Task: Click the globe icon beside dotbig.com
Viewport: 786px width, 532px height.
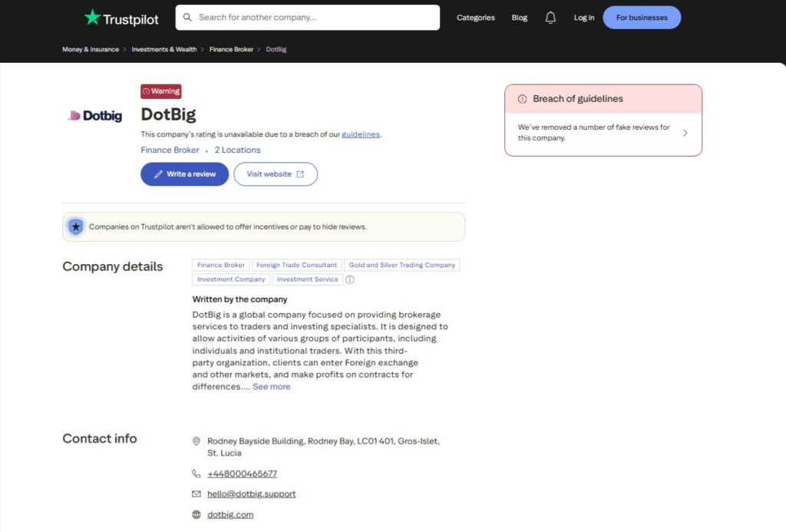Action: point(196,514)
